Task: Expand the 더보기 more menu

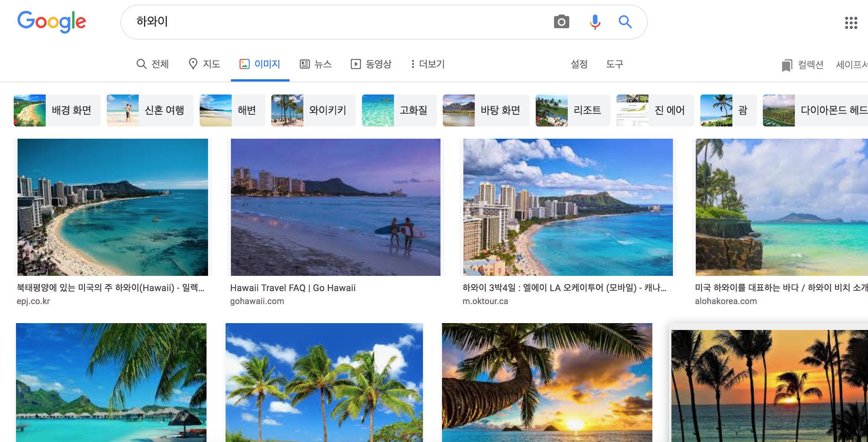Action: pos(428,64)
